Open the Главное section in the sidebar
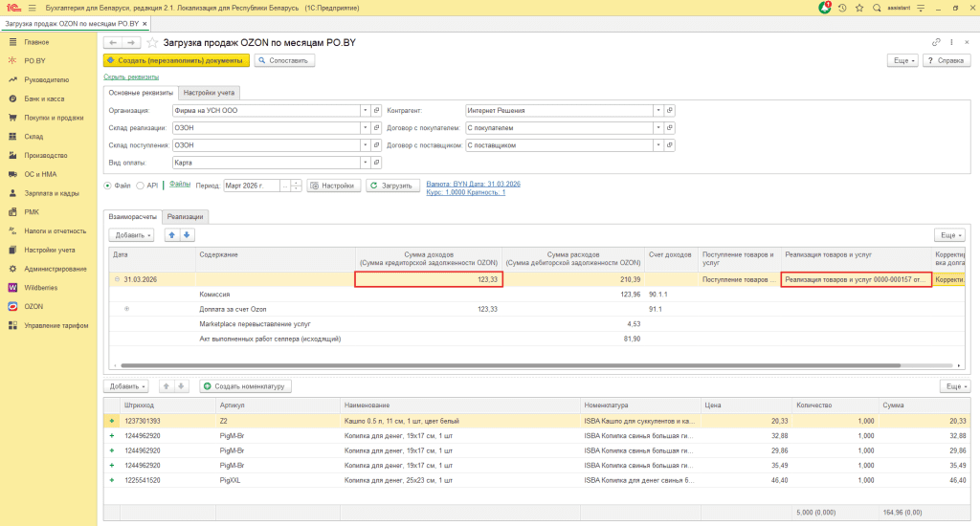Screen dimensions: 980x526 [36, 42]
